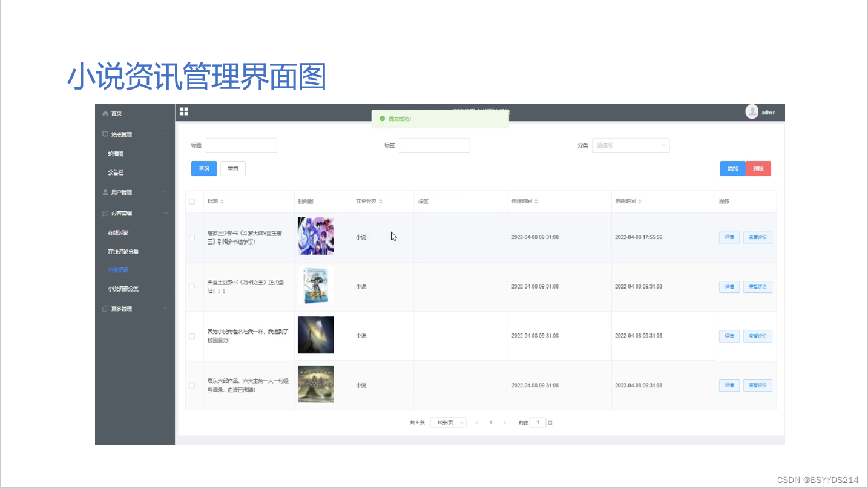Screen dimensions: 868x489
Task: Check the 唐家三少新书 row checkbox
Action: coord(192,238)
